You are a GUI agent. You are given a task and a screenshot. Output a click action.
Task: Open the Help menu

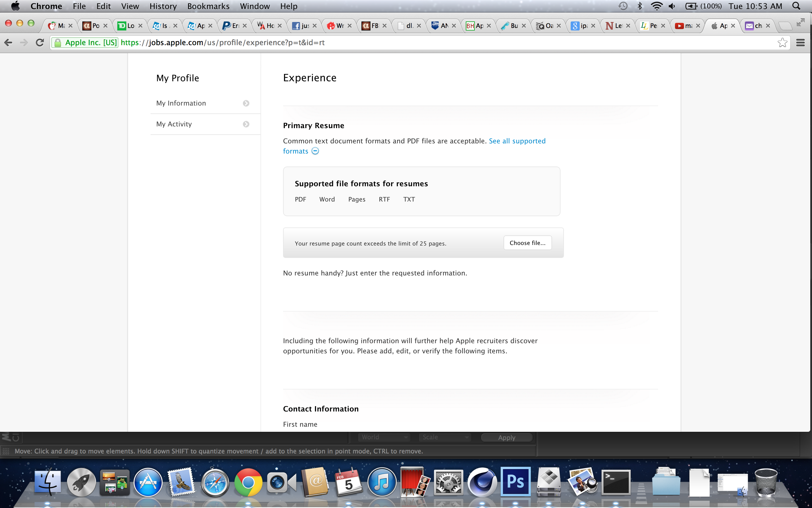288,6
